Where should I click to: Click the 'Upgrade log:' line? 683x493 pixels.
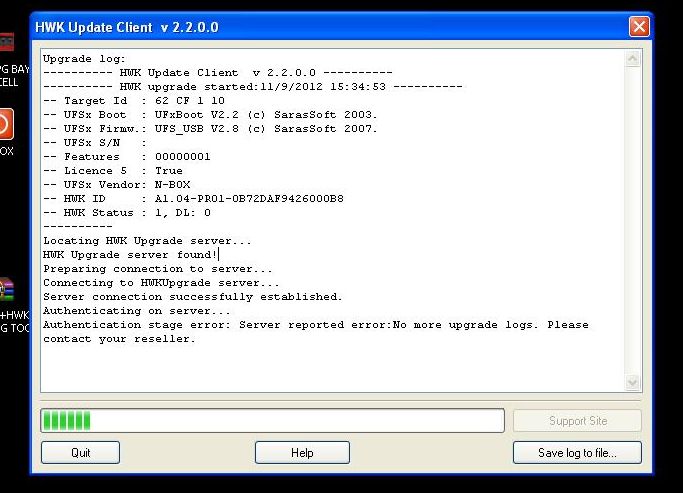pos(84,59)
